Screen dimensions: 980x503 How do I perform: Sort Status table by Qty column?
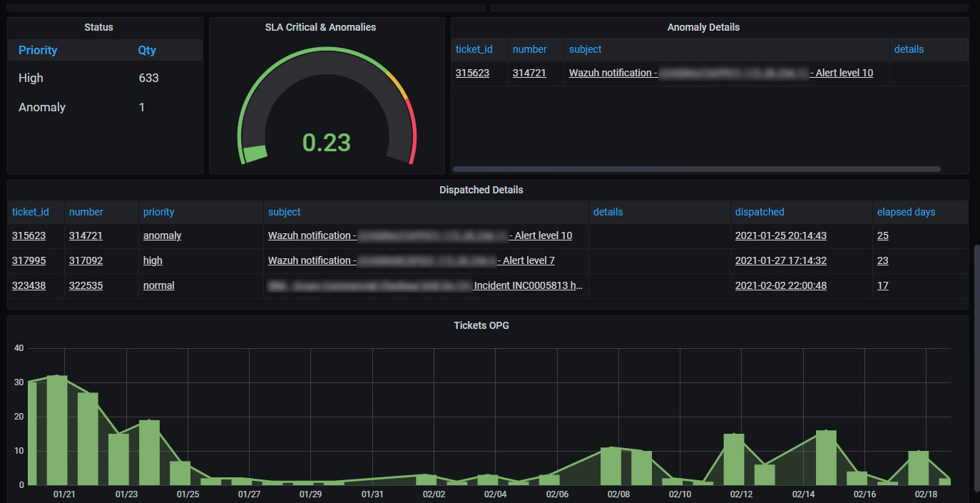point(147,50)
